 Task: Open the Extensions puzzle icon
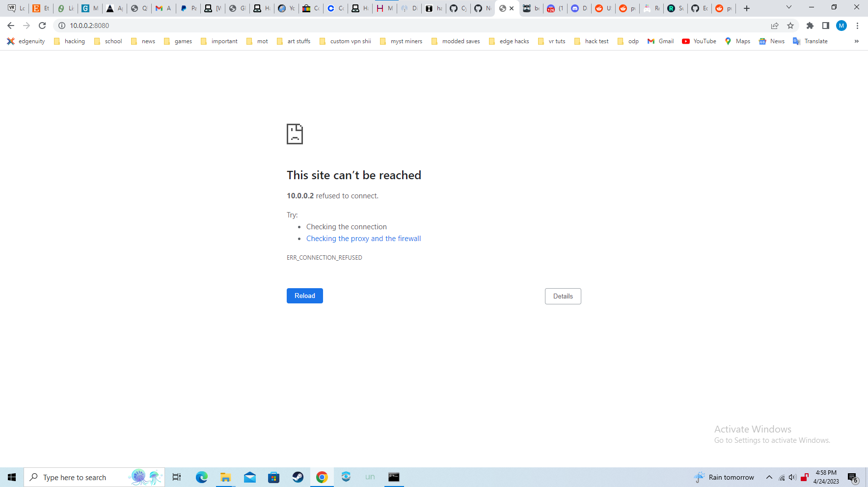point(810,26)
